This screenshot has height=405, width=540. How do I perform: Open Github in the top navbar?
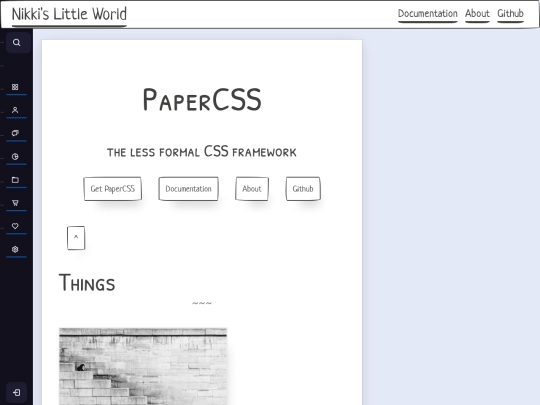pos(510,14)
